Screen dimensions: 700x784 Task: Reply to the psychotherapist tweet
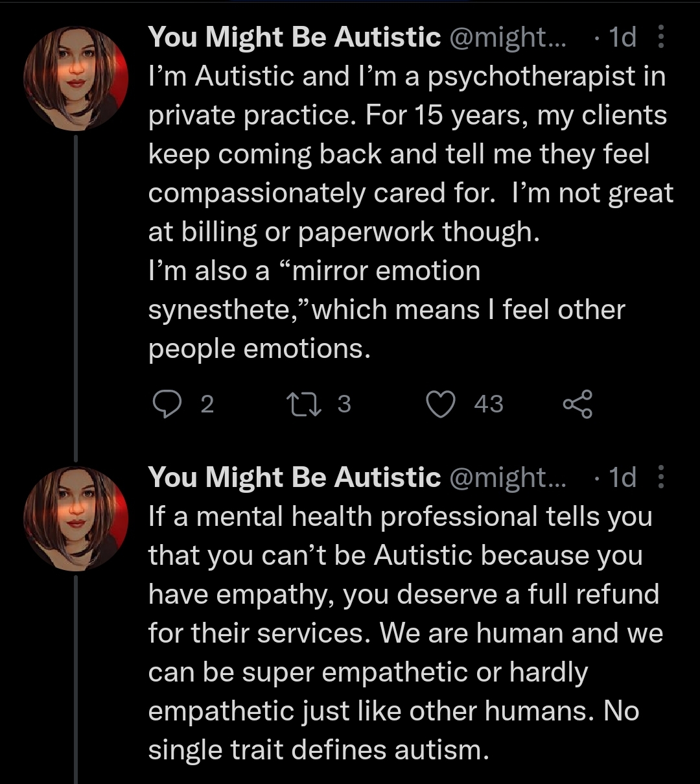click(x=167, y=404)
